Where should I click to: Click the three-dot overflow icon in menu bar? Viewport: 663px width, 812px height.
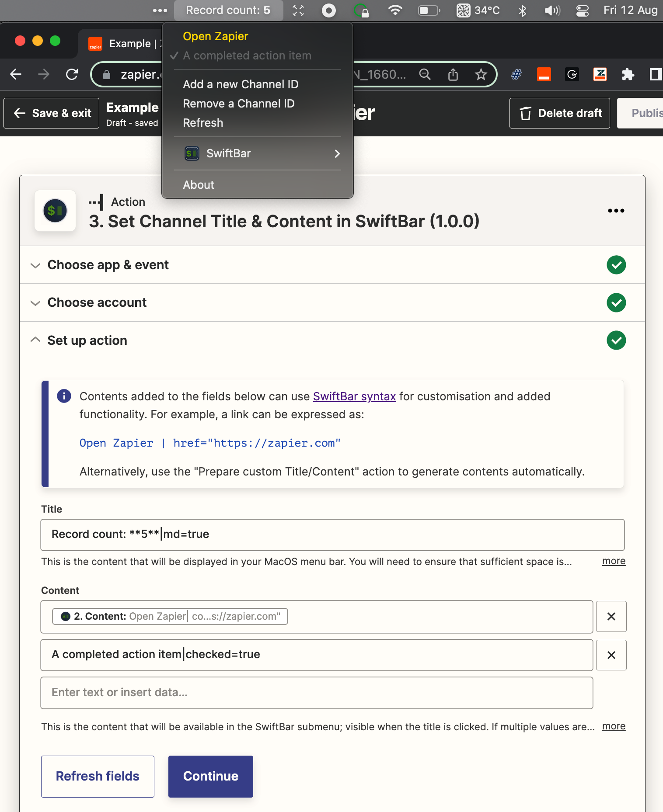pos(160,10)
